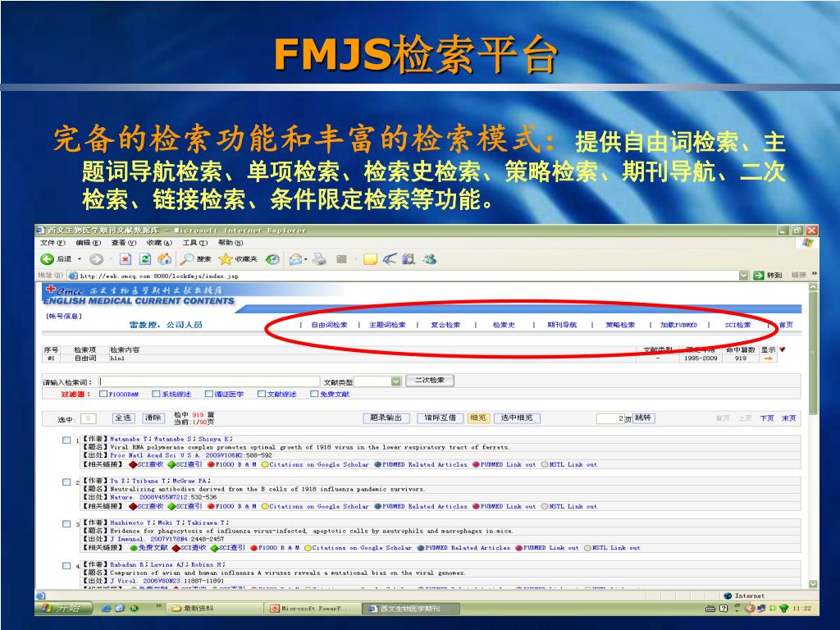Open the 收藏(A) menu
This screenshot has height=630, width=840.
point(160,243)
